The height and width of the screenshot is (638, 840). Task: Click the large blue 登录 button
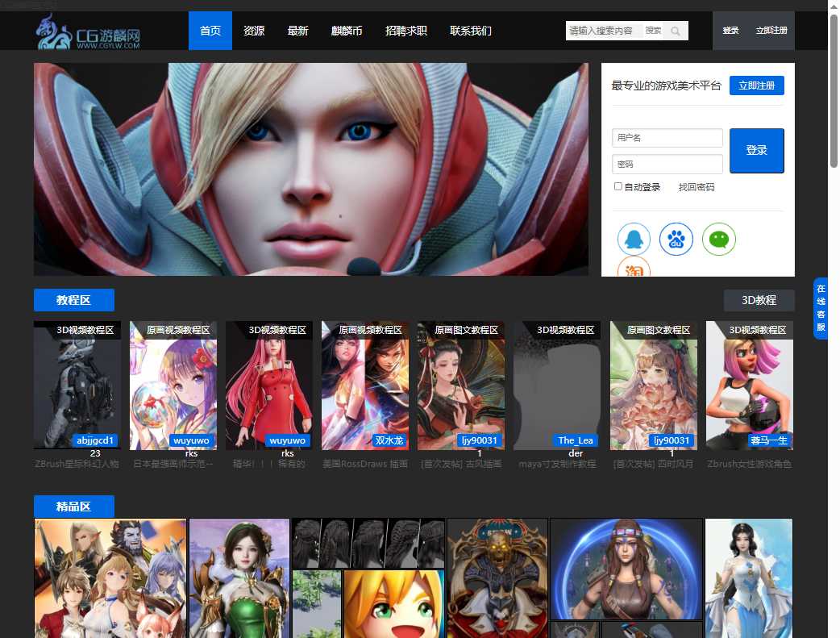click(x=756, y=151)
